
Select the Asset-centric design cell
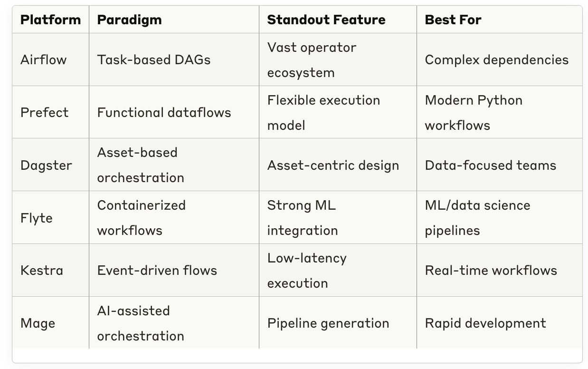coord(333,165)
